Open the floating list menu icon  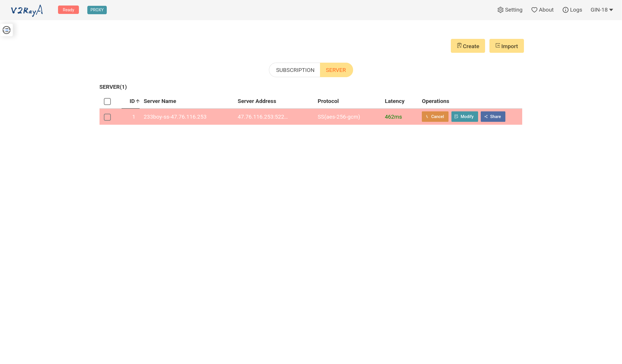[7, 30]
